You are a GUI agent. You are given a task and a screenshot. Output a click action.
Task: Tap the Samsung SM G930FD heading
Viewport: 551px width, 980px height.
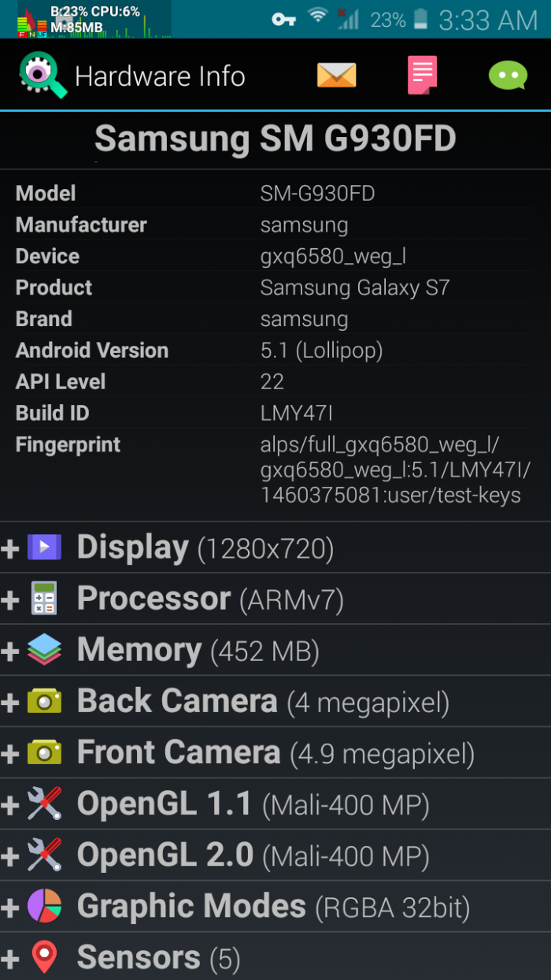(x=275, y=139)
